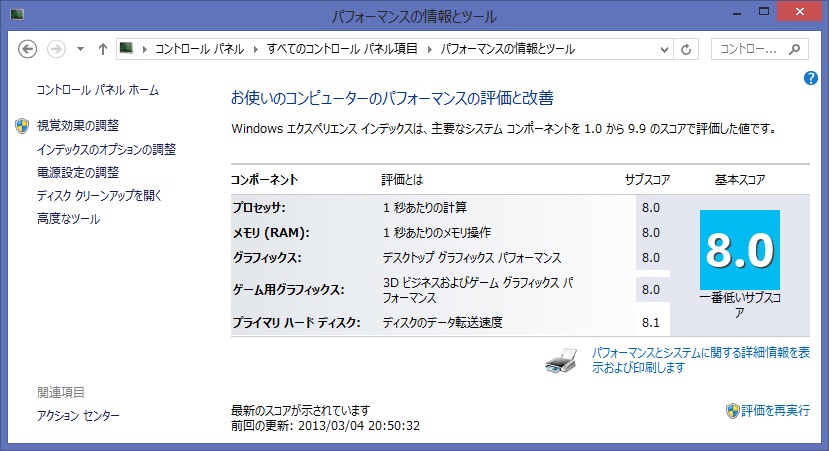This screenshot has height=451, width=829.
Task: Click 1 秒あたりの計算 description
Action: point(425,207)
